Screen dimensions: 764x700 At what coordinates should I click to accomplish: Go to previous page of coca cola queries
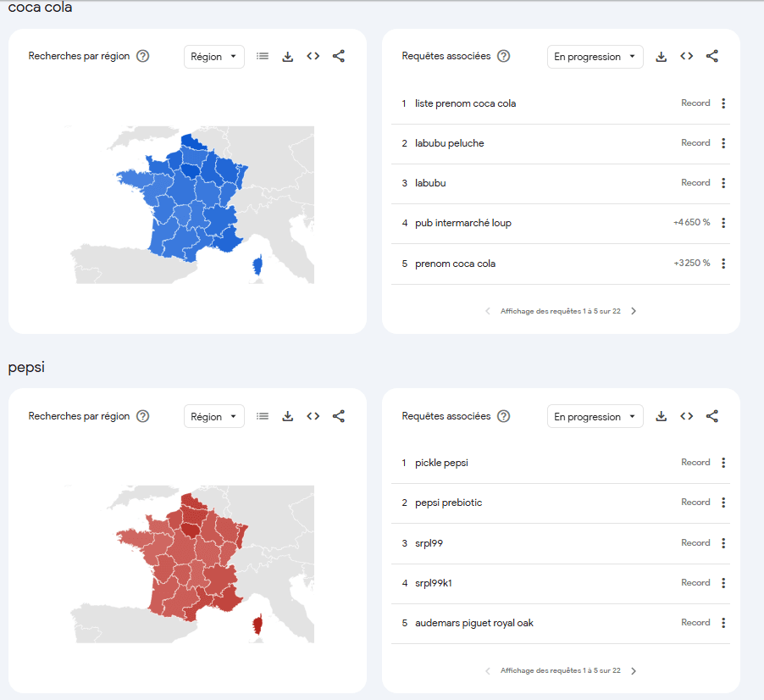(x=488, y=311)
